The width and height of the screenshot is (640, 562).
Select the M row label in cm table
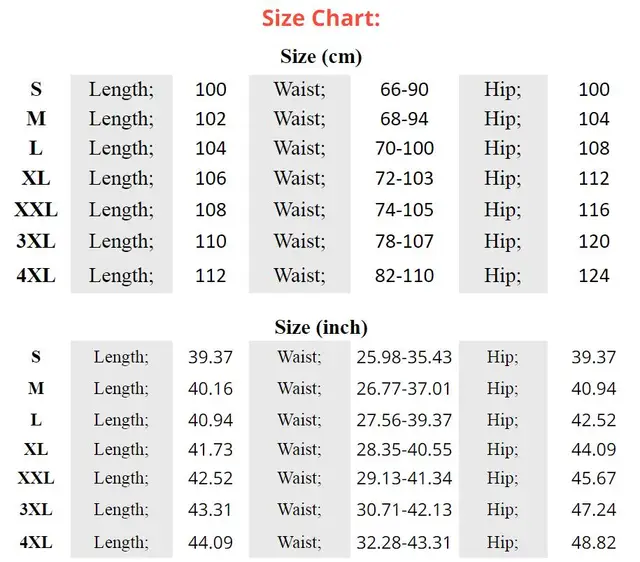point(36,118)
